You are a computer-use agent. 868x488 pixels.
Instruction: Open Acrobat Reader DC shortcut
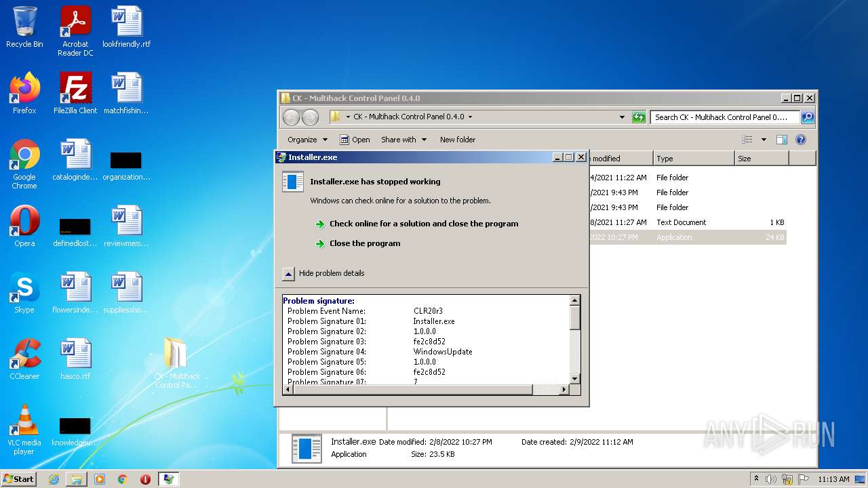75,32
